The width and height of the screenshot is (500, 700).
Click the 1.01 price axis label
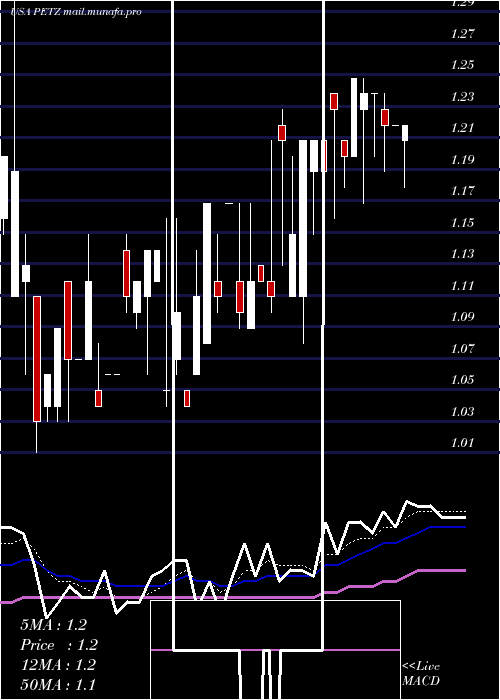[x=462, y=443]
